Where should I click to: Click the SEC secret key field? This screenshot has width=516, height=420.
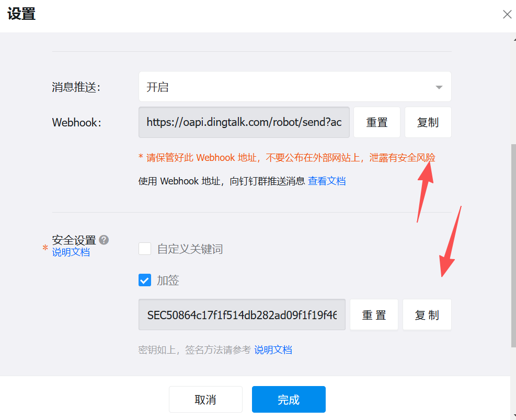click(242, 315)
